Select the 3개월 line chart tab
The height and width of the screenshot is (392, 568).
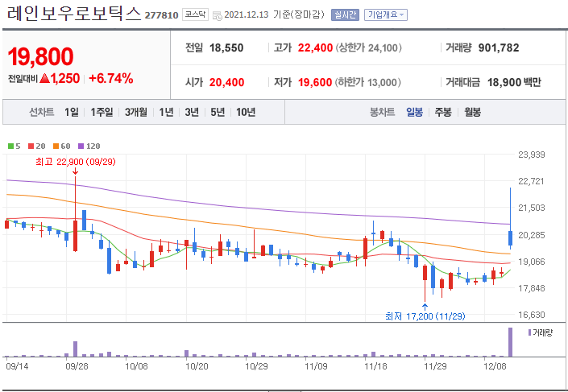tap(136, 112)
